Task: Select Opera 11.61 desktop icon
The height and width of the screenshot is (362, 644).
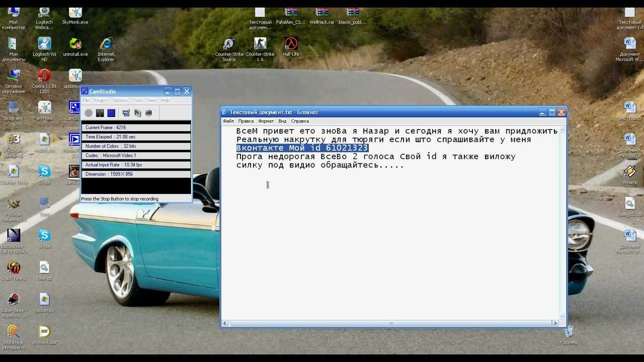Action: pos(44,82)
